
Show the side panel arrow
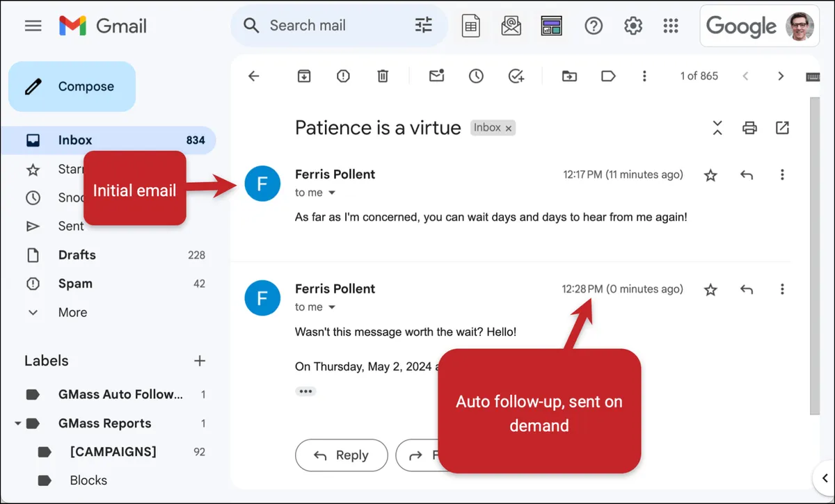[824, 477]
